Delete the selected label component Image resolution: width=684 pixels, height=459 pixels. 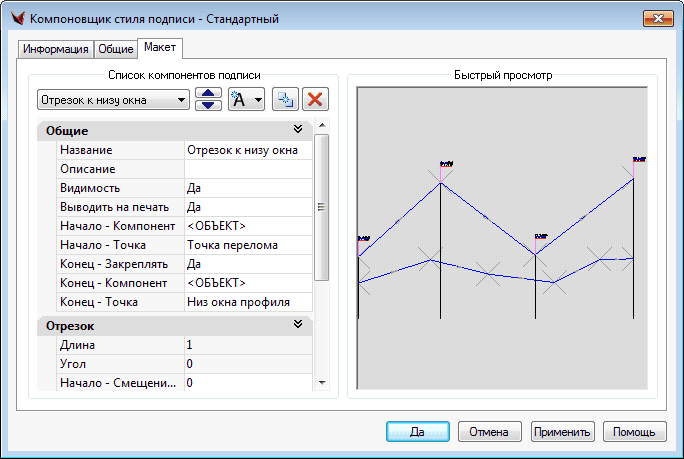point(315,100)
